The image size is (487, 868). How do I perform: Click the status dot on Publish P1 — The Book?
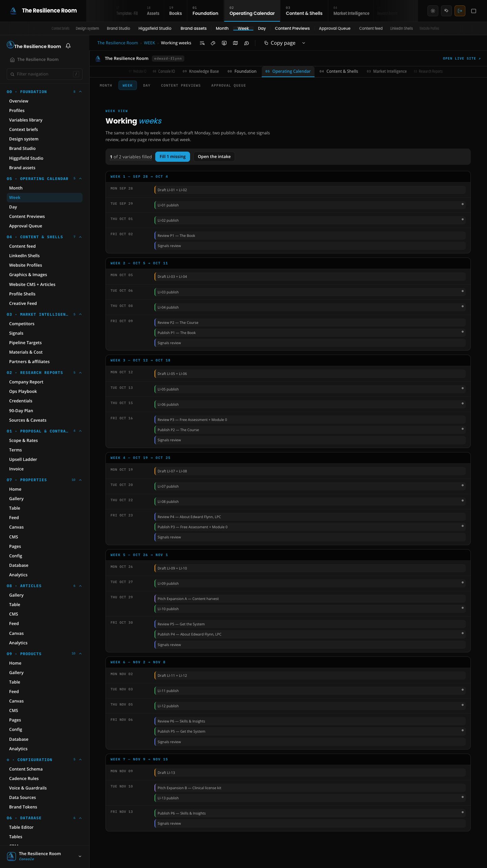[x=463, y=332]
